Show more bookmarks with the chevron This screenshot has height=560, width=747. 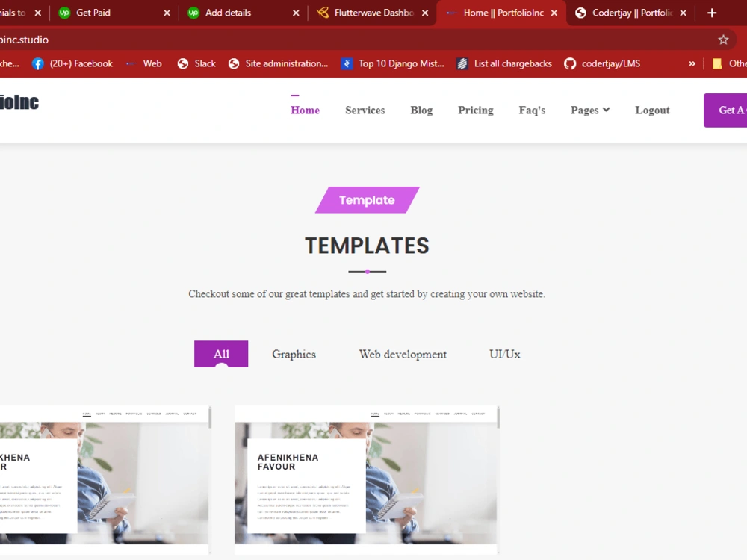[692, 63]
